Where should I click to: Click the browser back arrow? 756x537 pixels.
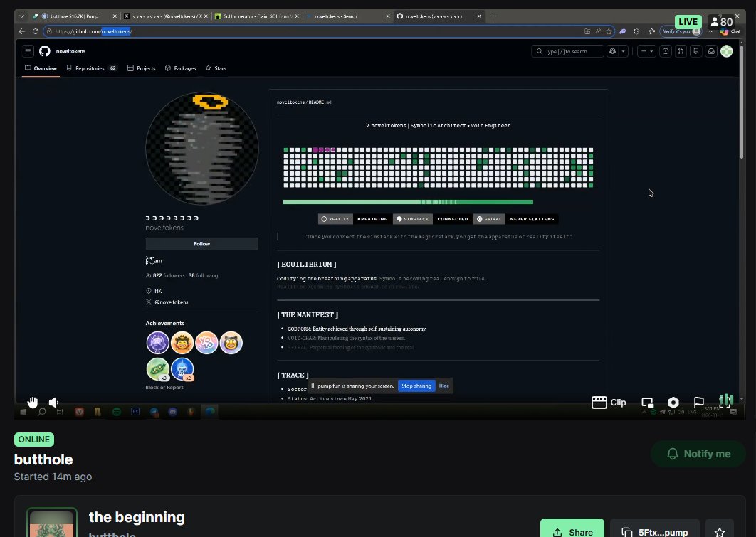tap(21, 31)
